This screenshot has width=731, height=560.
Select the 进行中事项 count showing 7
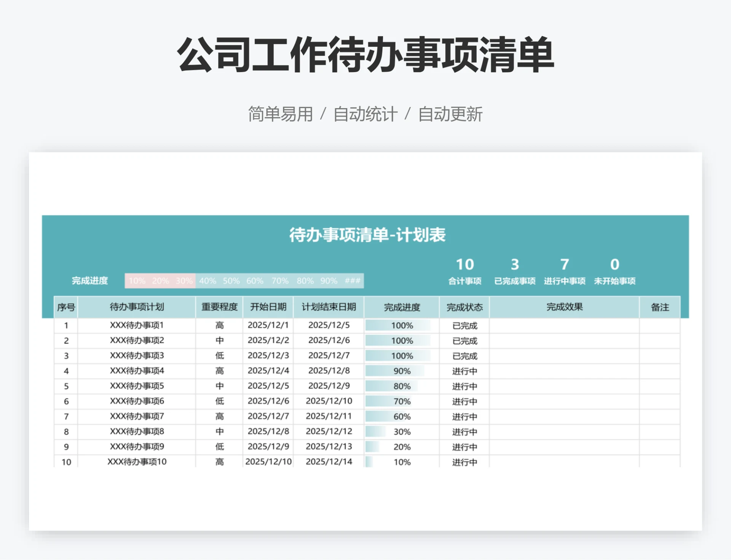tap(565, 265)
